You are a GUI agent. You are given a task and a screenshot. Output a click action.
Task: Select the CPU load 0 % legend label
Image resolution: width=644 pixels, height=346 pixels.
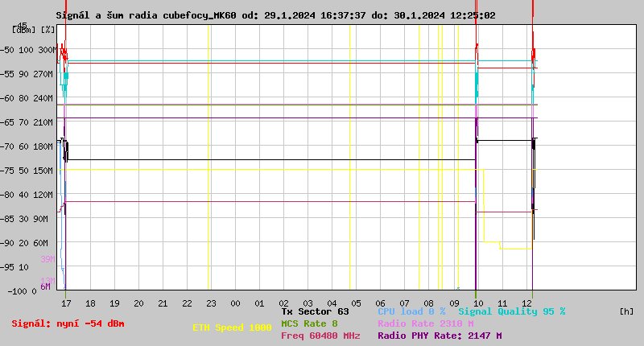pos(411,311)
